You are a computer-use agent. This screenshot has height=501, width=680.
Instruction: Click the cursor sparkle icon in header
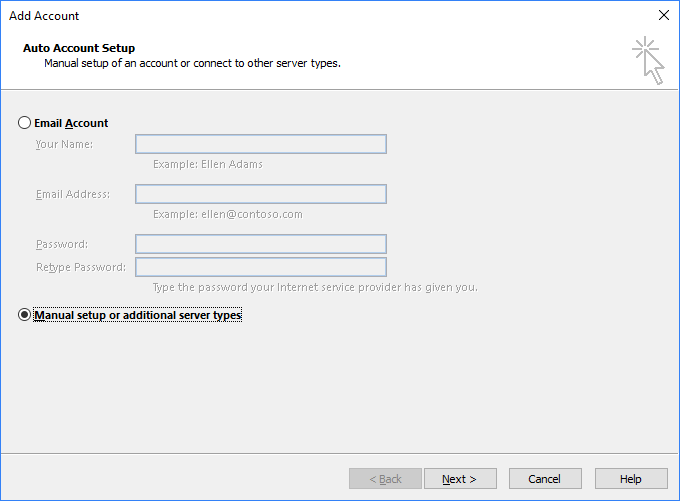pos(647,60)
